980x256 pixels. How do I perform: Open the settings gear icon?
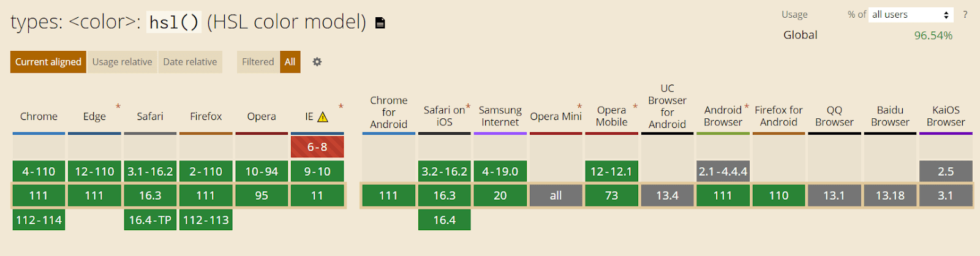point(317,62)
